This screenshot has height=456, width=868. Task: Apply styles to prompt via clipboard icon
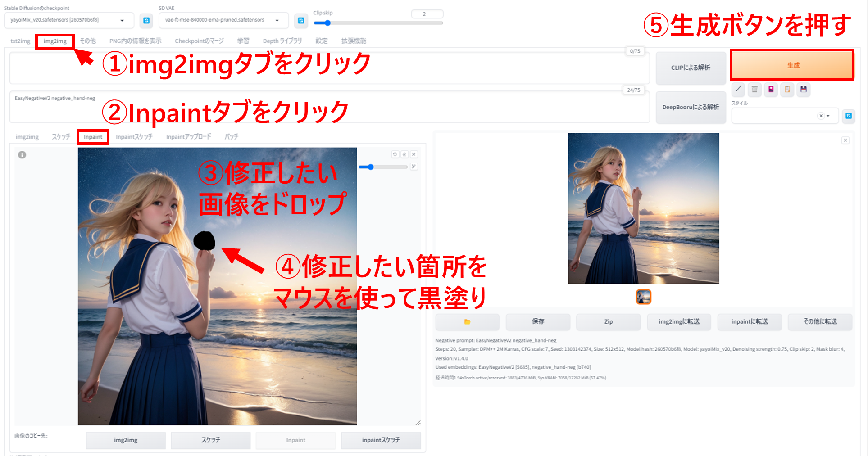pos(787,90)
